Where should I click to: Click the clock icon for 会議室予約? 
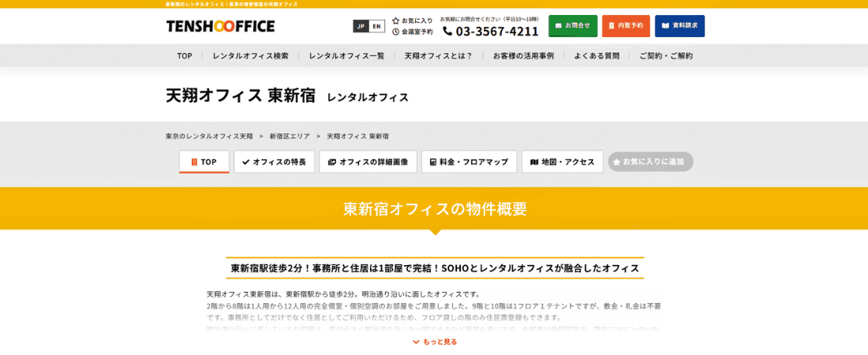396,32
